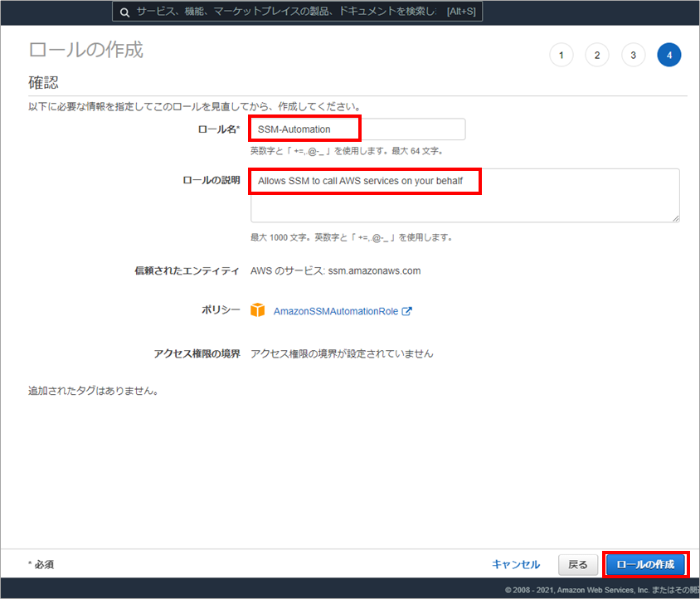
Task: Click the ロール名 field label
Action: (x=219, y=129)
